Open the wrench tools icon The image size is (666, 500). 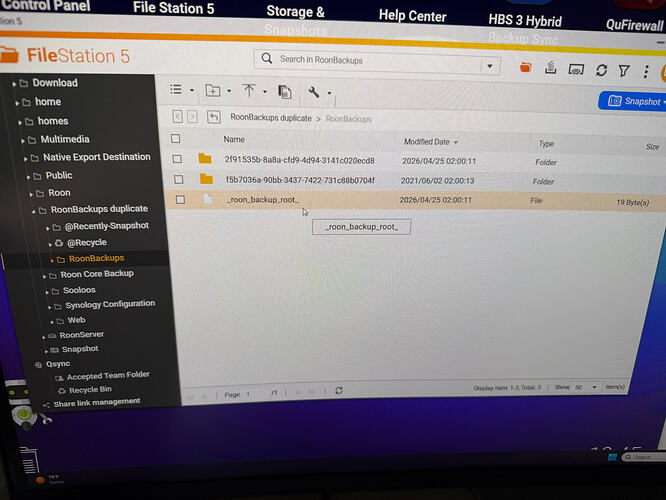[313, 92]
